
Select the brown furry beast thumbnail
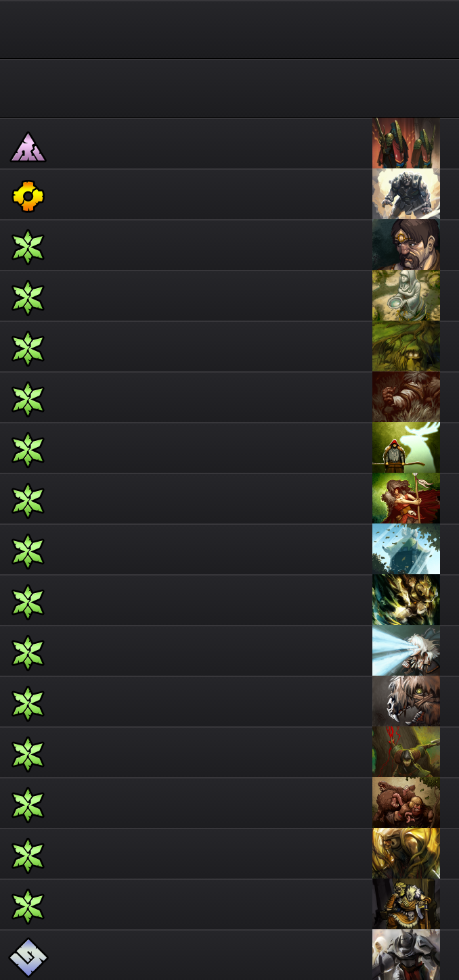406,397
